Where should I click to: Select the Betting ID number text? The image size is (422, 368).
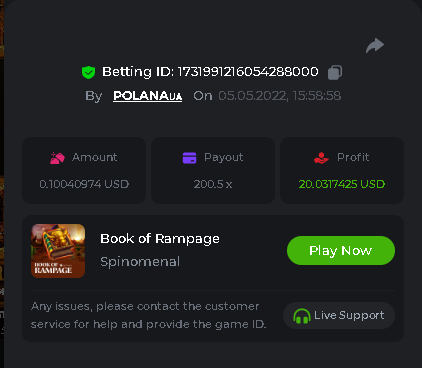[x=248, y=72]
